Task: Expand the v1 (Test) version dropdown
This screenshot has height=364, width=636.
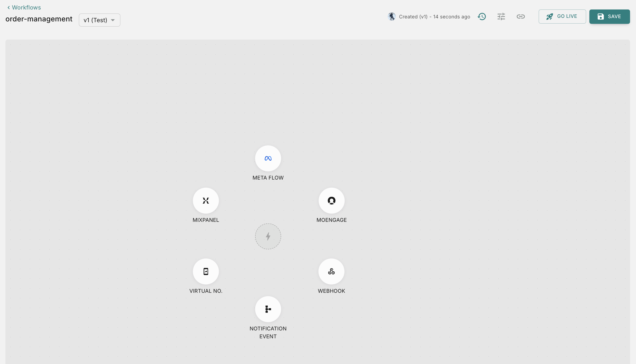Action: click(x=95, y=20)
